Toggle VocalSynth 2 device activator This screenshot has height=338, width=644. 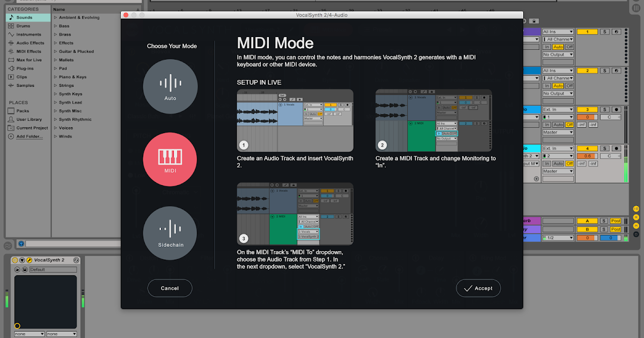pyautogui.click(x=14, y=260)
